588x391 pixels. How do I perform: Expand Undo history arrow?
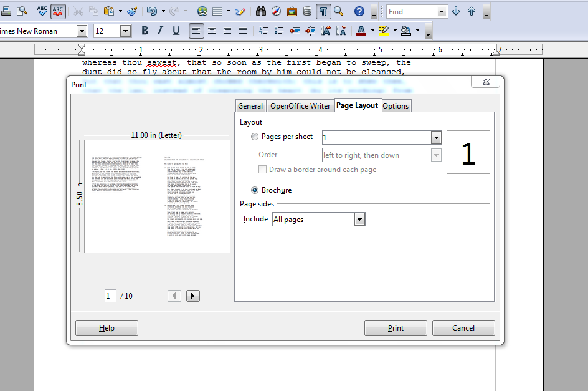point(163,11)
